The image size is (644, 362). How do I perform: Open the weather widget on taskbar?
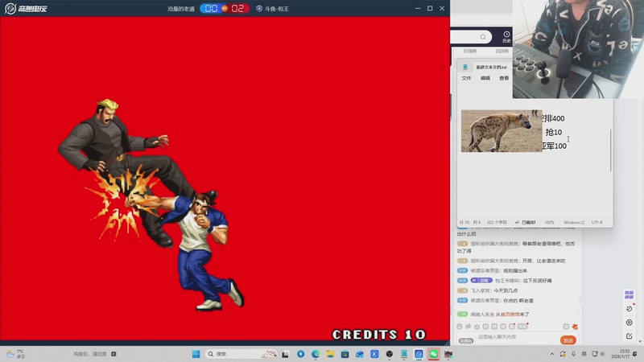(x=15, y=354)
